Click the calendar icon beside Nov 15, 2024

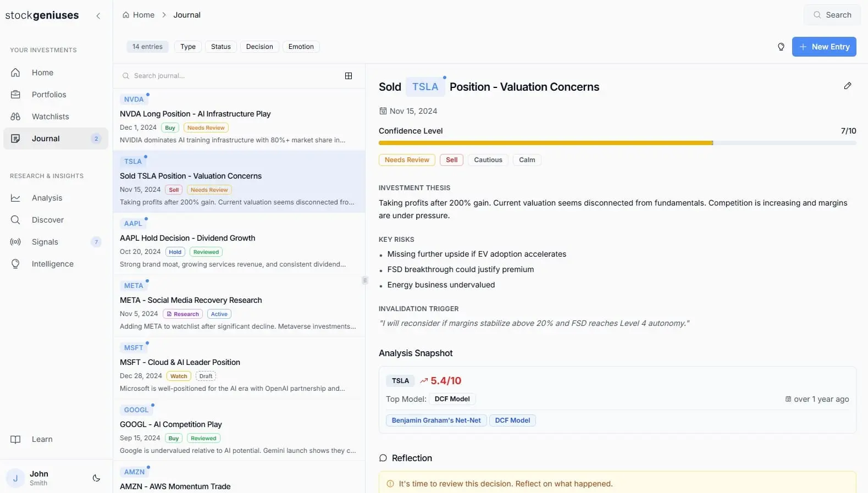point(383,111)
